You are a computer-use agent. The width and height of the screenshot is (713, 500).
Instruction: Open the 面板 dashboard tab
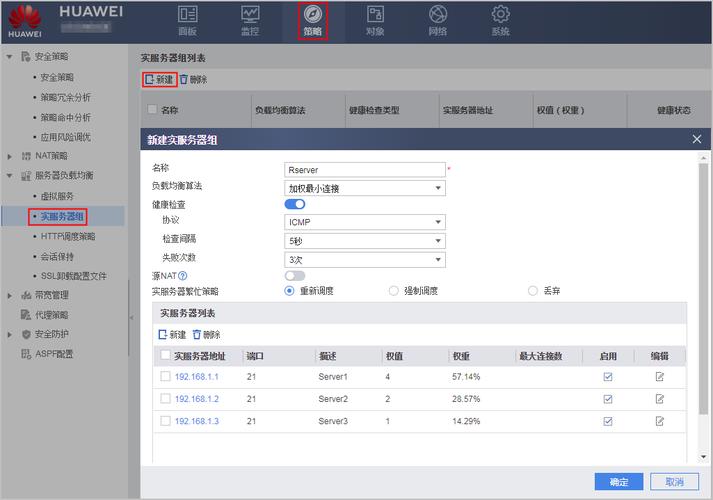point(187,21)
